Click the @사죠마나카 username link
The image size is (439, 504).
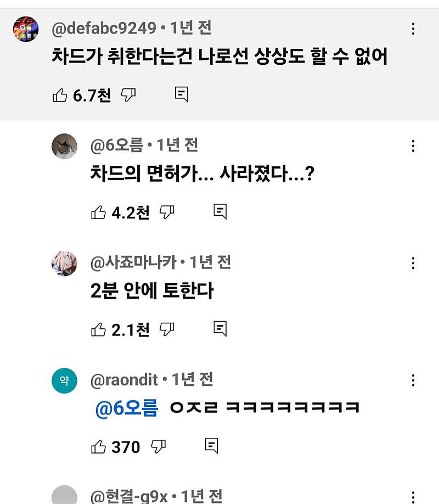pos(133,264)
